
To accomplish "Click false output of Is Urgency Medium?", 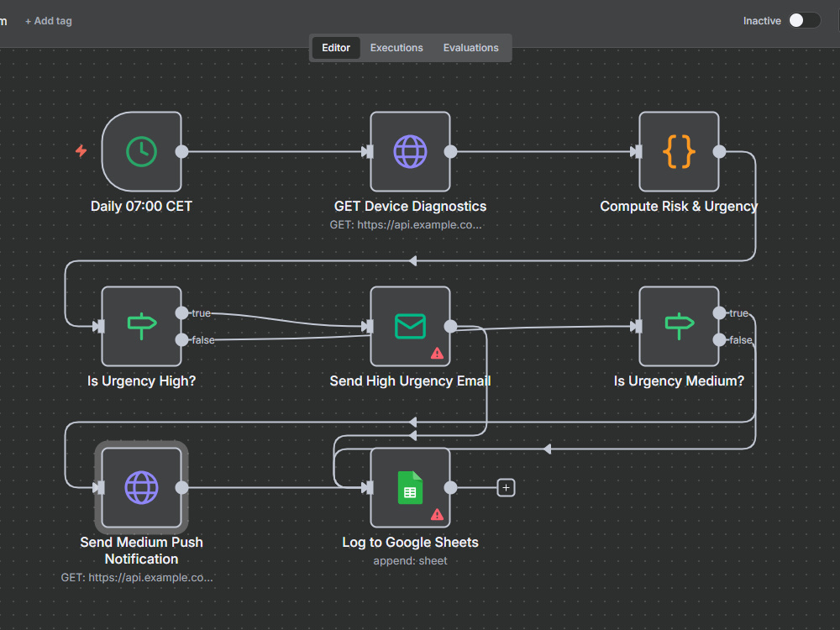I will point(720,339).
